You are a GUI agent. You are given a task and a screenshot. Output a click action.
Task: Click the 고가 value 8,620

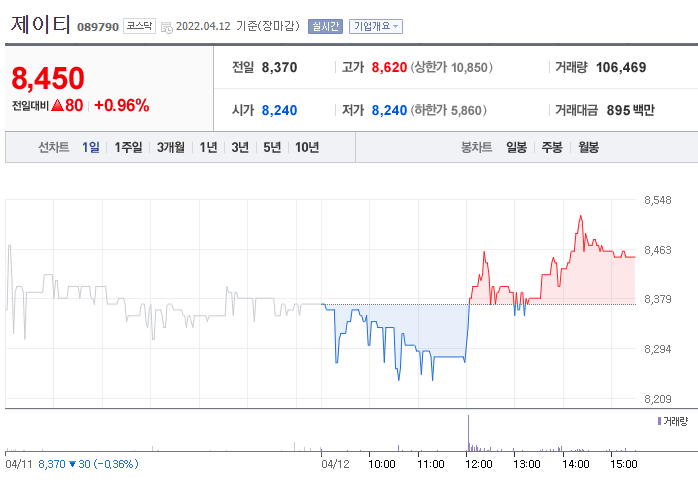[x=389, y=67]
